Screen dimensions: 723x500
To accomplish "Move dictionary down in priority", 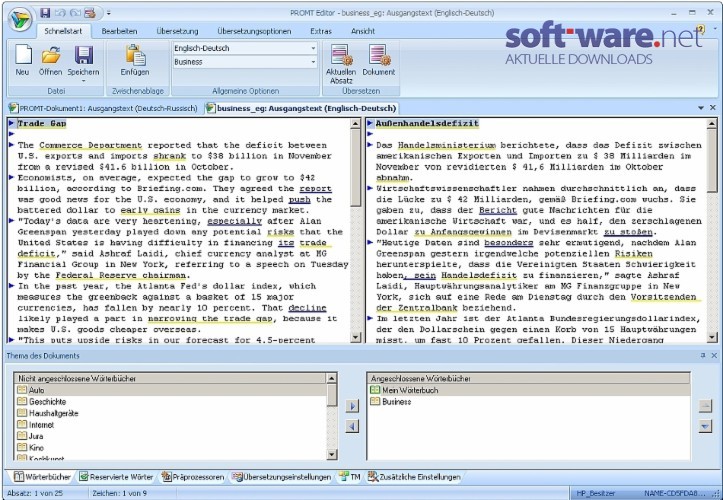I will coord(705,426).
